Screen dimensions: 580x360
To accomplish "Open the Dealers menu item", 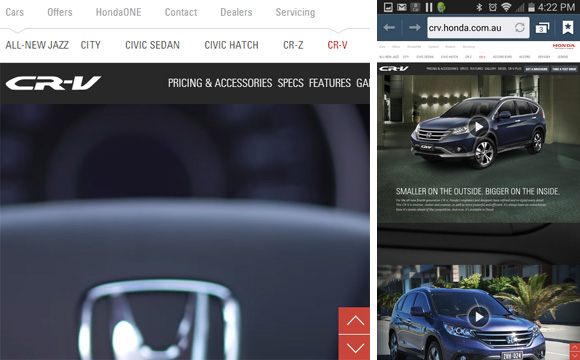I will (236, 12).
